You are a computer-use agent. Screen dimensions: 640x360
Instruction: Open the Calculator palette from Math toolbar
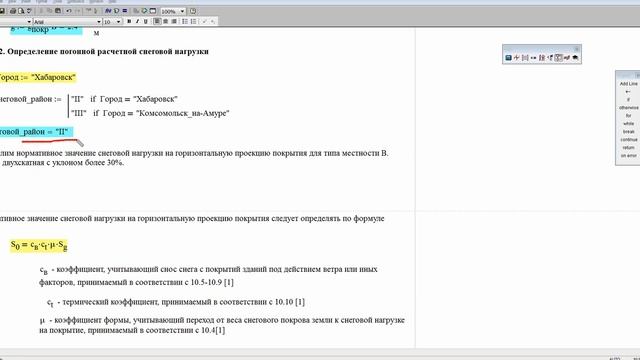click(x=509, y=58)
